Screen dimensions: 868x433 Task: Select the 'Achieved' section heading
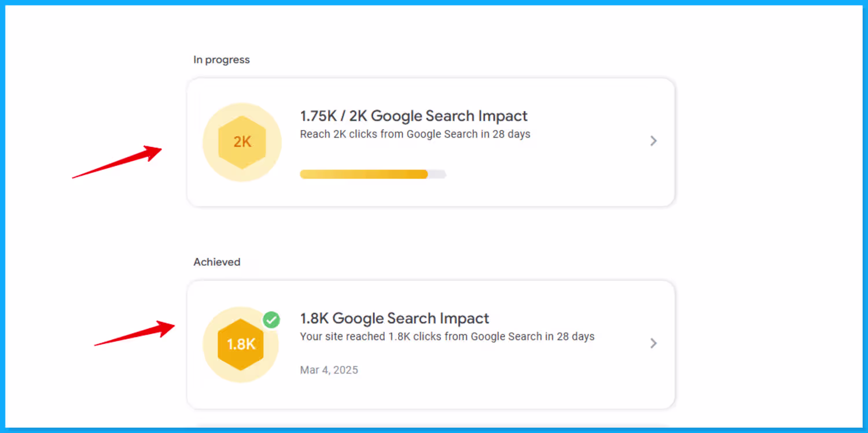click(216, 262)
